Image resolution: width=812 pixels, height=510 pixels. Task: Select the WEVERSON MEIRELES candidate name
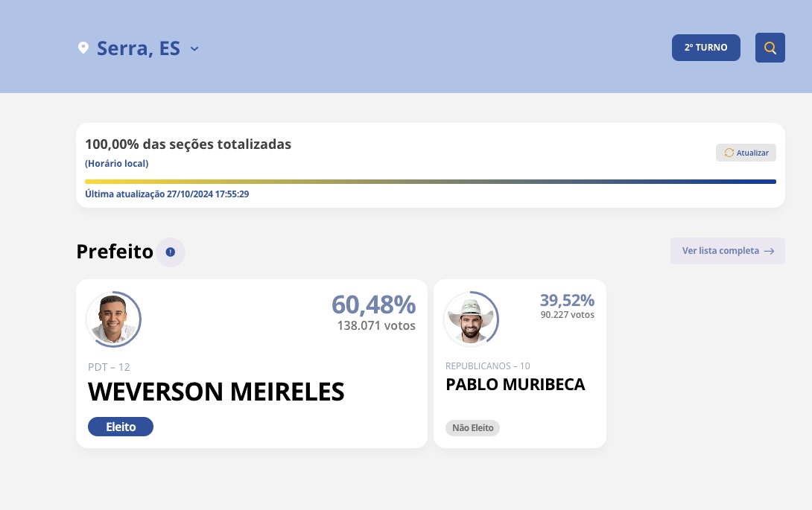(216, 392)
